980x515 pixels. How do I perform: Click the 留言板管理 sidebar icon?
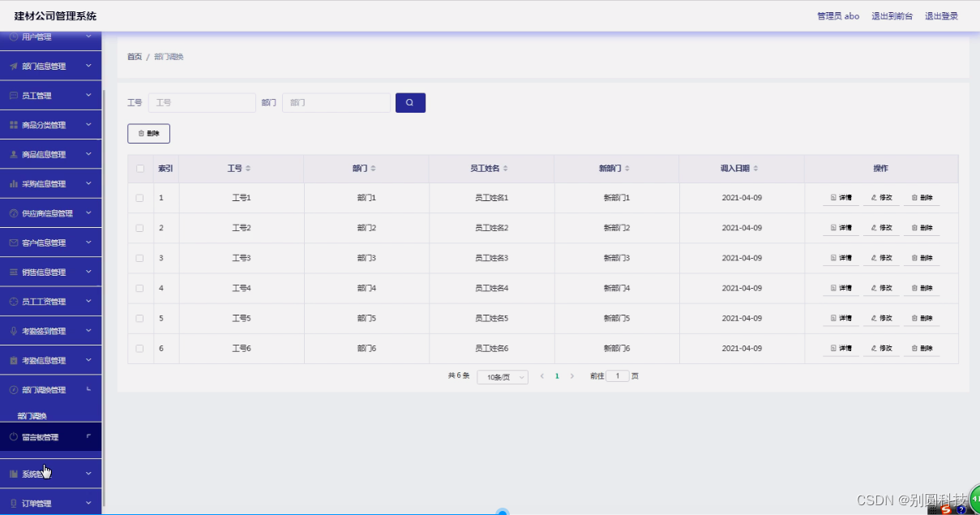click(x=14, y=436)
